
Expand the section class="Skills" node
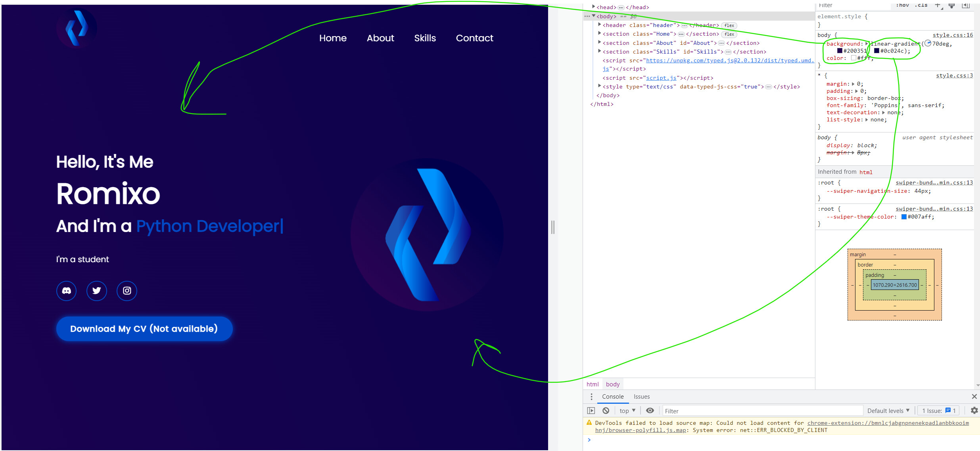point(600,51)
